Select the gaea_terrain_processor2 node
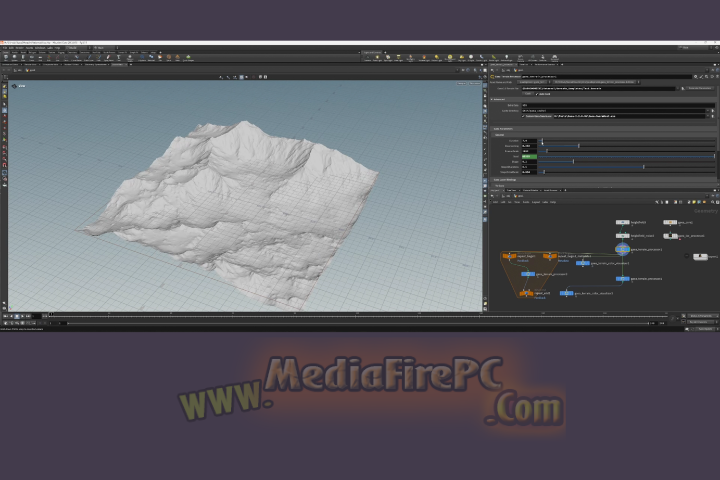 tap(623, 279)
